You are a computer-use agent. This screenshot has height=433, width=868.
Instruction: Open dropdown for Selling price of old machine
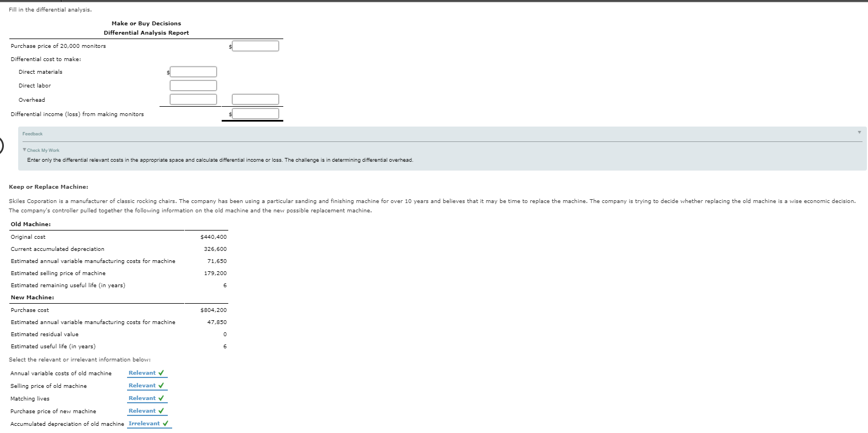pyautogui.click(x=147, y=386)
